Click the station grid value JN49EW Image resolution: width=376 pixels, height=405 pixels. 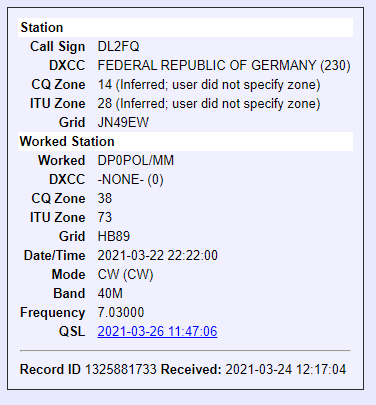[x=123, y=122]
